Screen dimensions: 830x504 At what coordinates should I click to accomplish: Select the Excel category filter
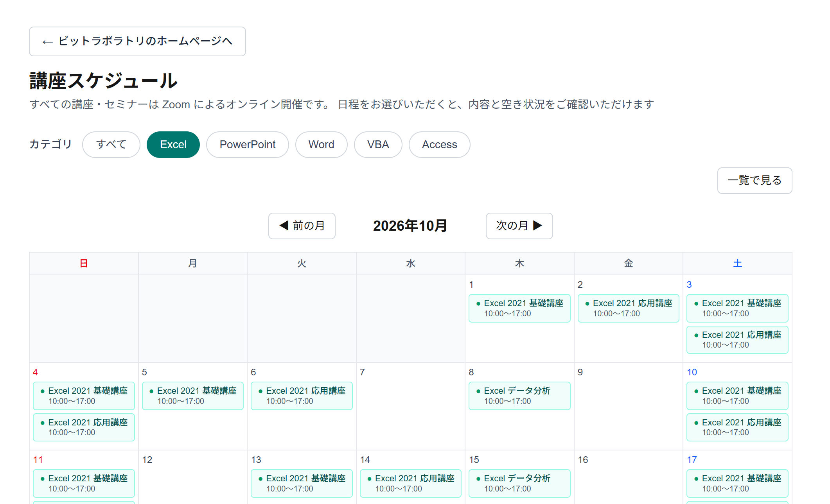(x=173, y=145)
